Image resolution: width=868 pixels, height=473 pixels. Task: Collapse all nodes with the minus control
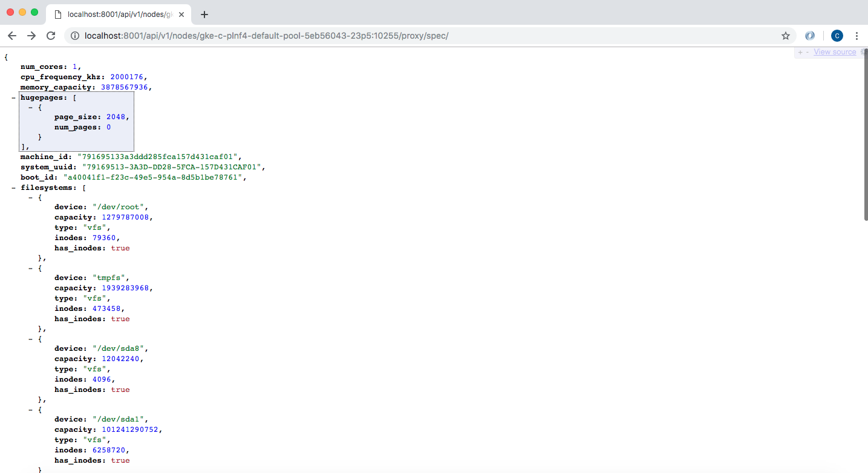[807, 52]
